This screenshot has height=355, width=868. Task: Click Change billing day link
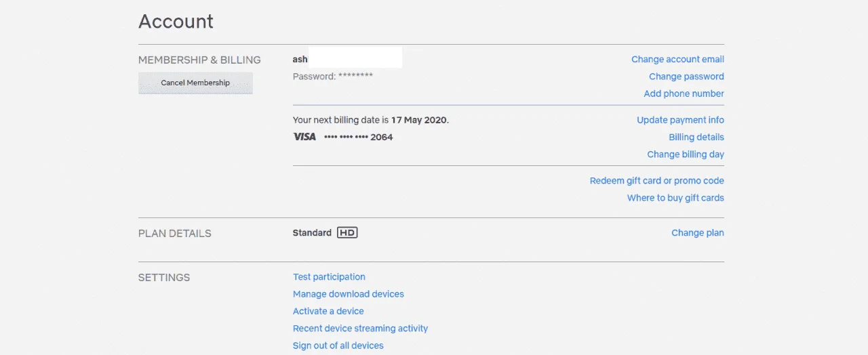point(686,154)
